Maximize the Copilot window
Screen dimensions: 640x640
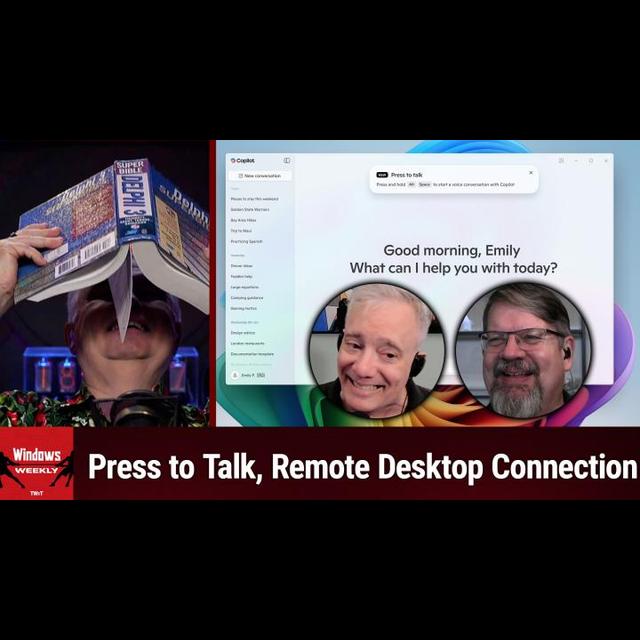point(591,161)
